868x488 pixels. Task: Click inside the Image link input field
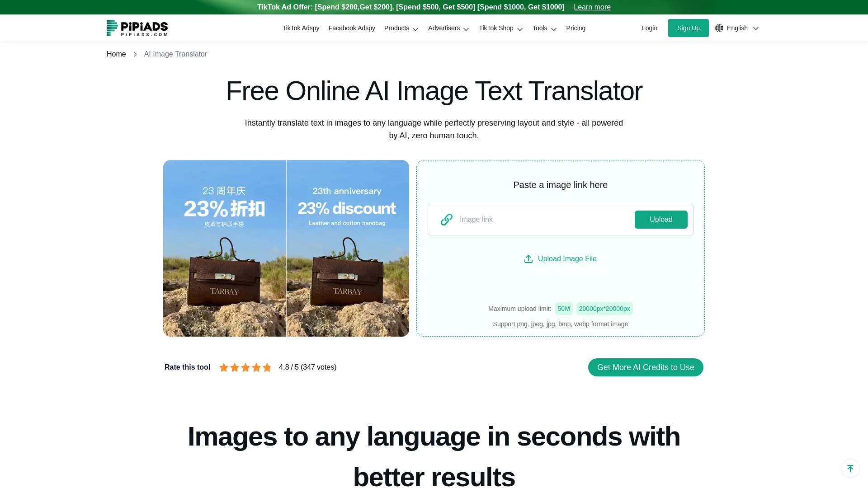tap(520, 220)
